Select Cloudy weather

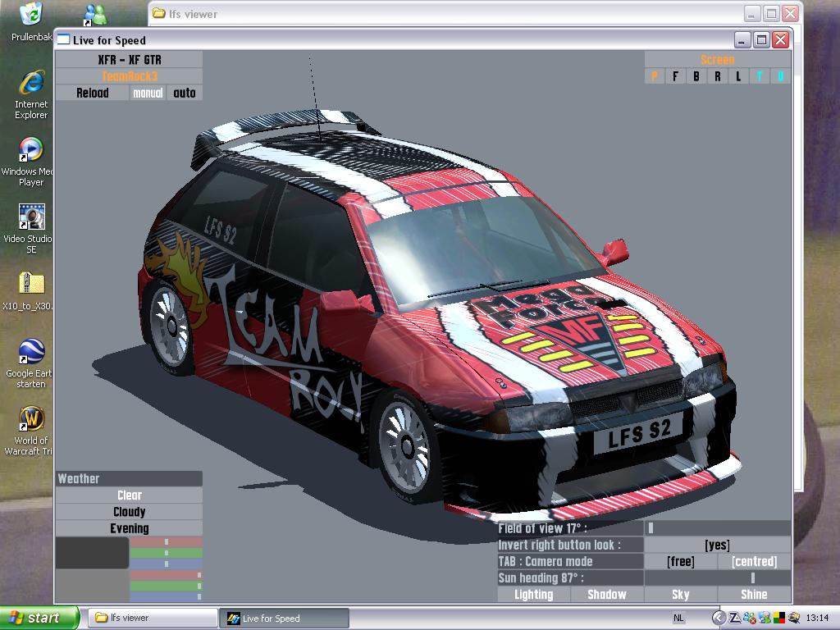click(129, 512)
